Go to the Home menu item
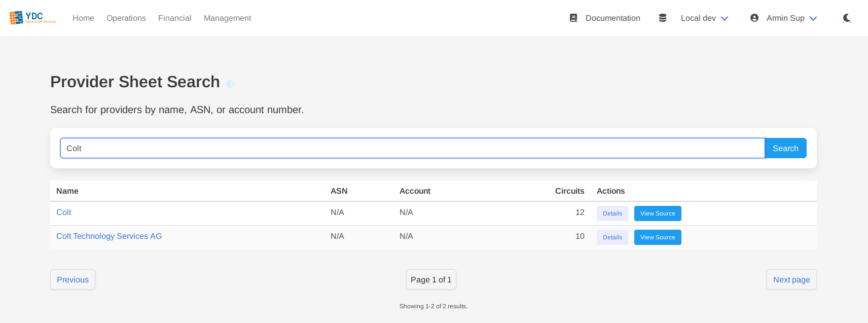This screenshot has height=323, width=868. pos(83,18)
